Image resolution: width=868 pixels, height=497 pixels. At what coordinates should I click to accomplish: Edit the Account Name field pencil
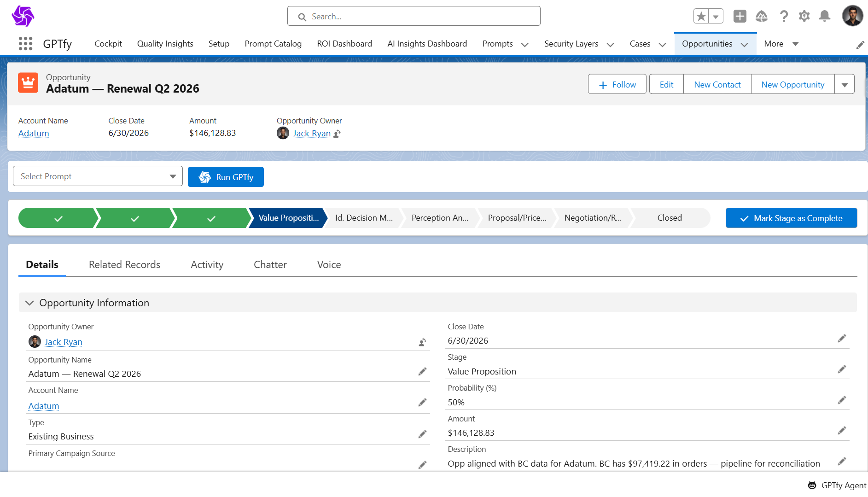(x=422, y=403)
